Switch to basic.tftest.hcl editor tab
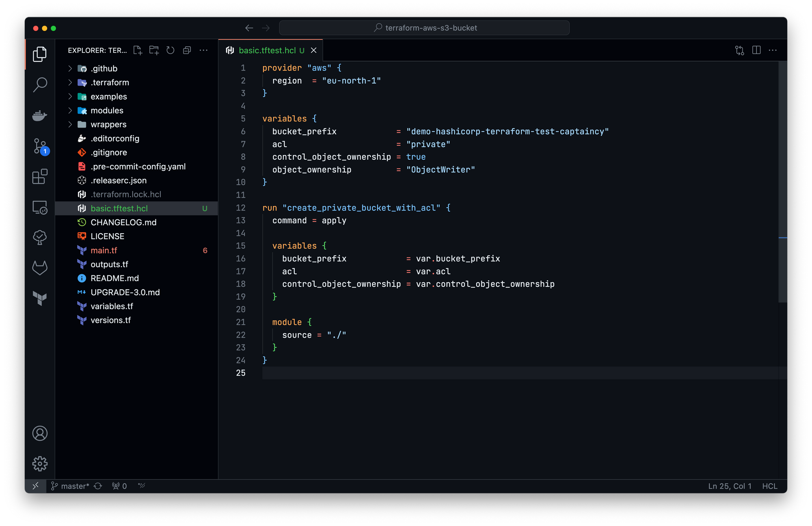This screenshot has height=526, width=812. pyautogui.click(x=267, y=50)
